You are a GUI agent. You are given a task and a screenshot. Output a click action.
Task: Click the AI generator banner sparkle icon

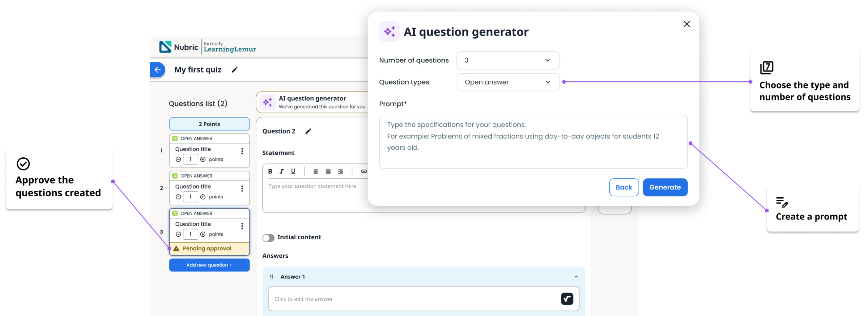click(267, 102)
